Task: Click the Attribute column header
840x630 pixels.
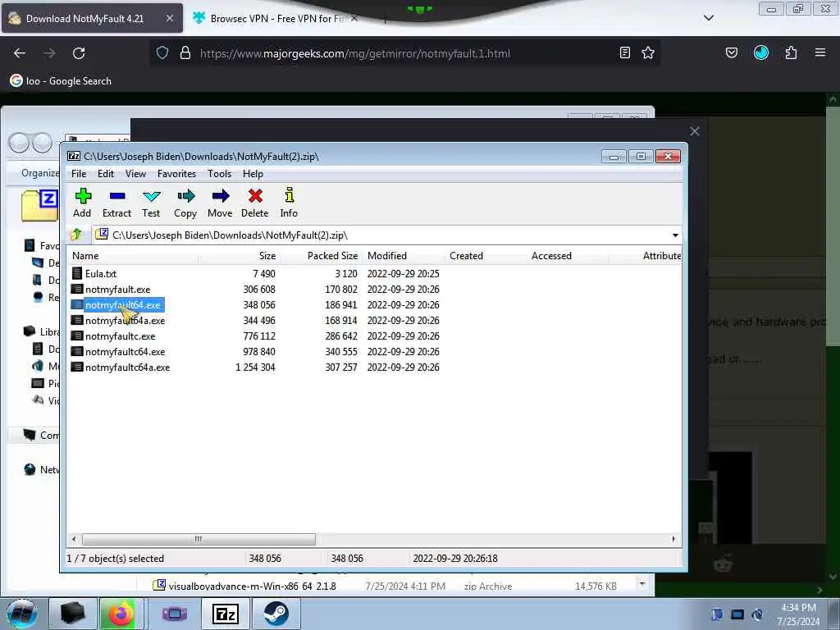Action: pos(662,256)
